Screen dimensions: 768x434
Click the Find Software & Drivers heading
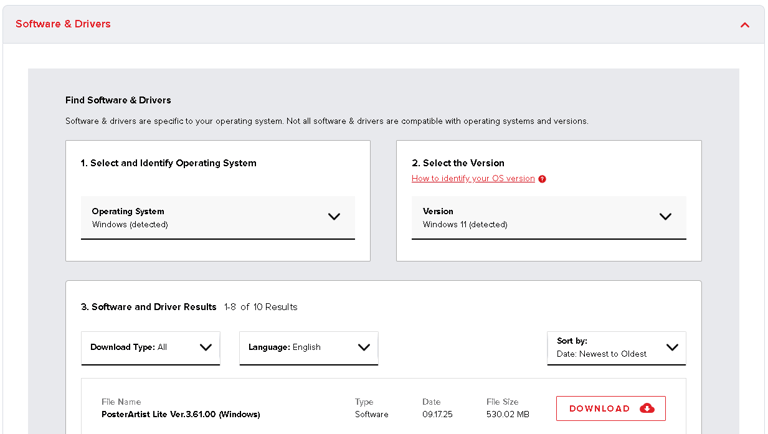(118, 100)
